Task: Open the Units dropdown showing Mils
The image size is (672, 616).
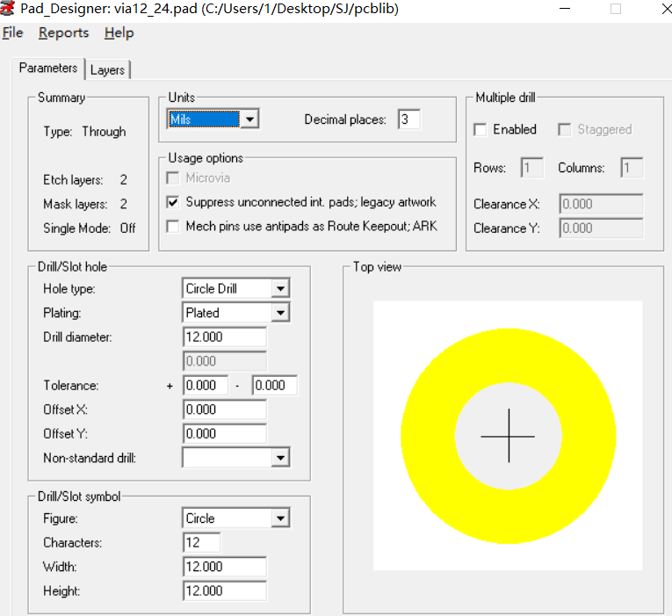Action: [x=213, y=120]
